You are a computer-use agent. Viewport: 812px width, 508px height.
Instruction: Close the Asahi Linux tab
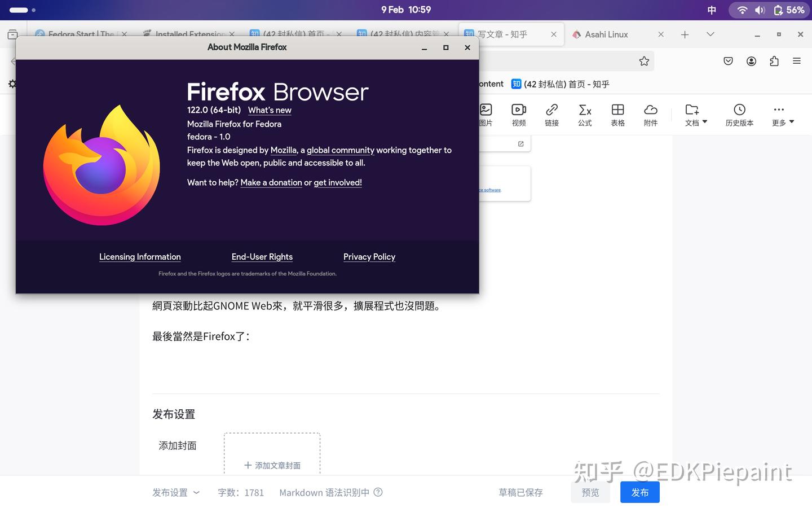click(661, 34)
